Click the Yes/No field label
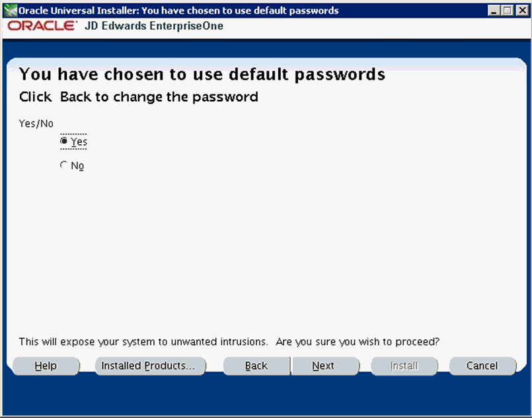Image resolution: width=532 pixels, height=418 pixels. [x=36, y=124]
